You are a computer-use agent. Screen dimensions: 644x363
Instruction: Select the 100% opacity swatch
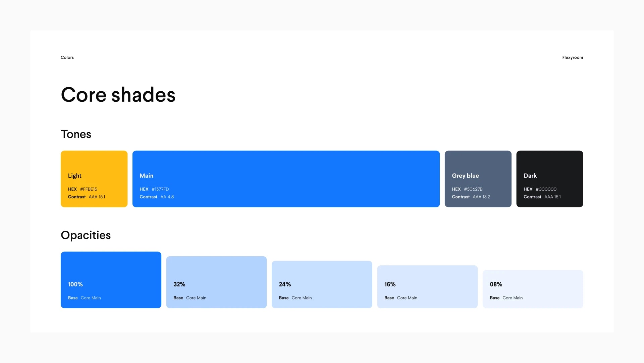111,280
